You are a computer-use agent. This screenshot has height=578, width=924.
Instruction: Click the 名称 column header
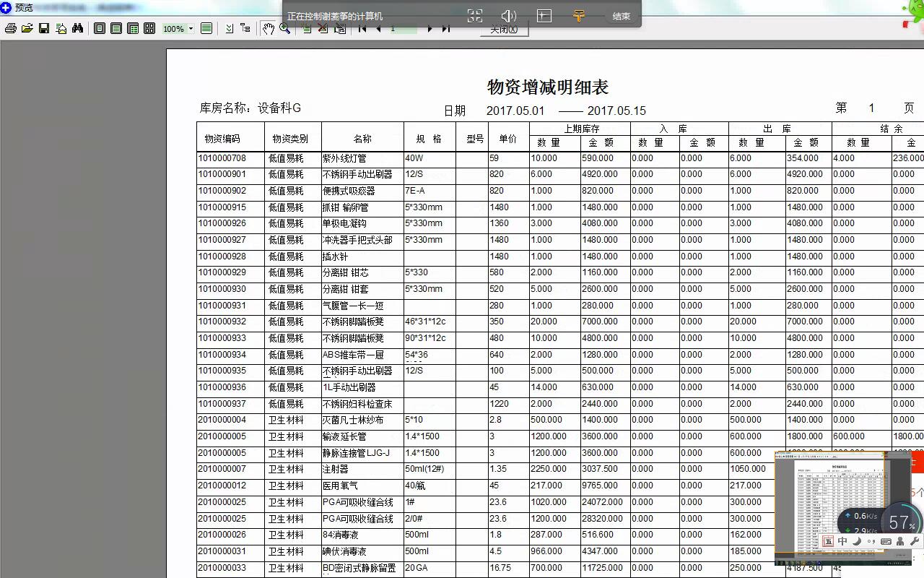362,139
